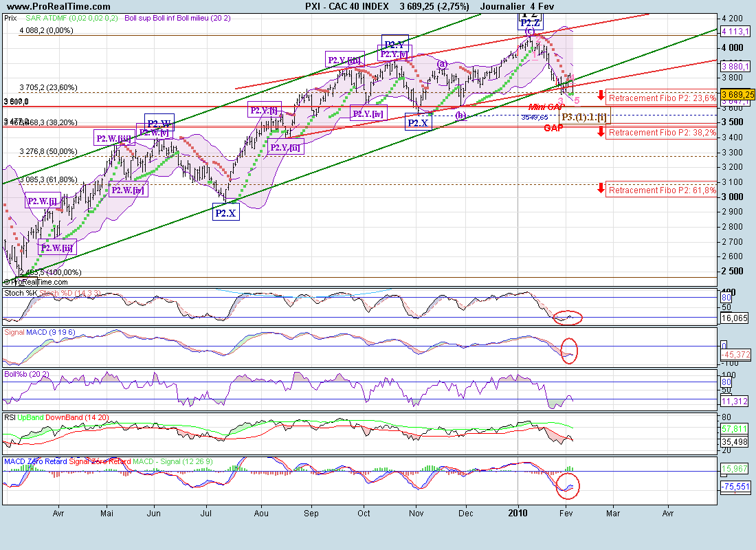
Task: Click the -75,551 MACD Zero Retard value
Action: coord(735,486)
